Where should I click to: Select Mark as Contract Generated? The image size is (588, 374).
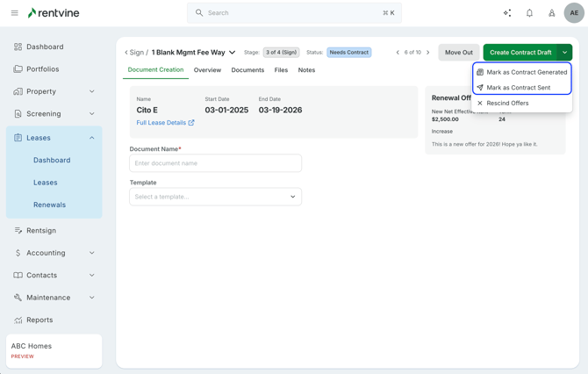coord(527,72)
